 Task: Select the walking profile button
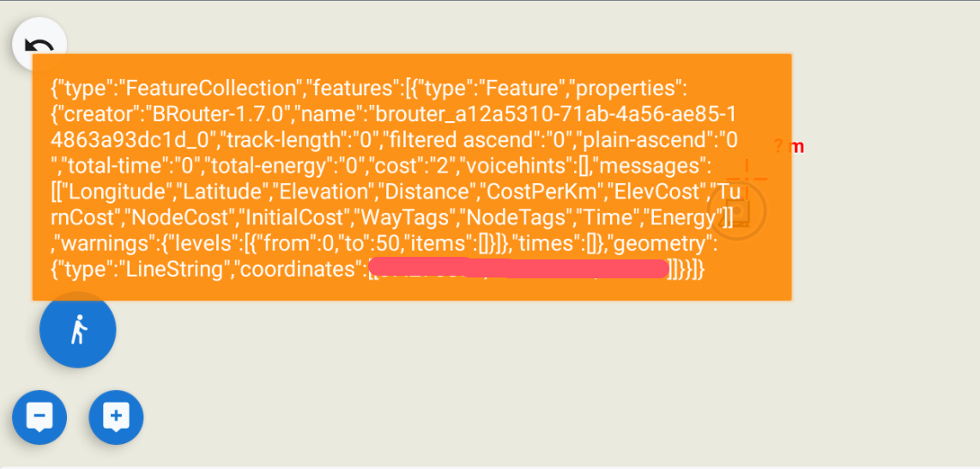78,330
